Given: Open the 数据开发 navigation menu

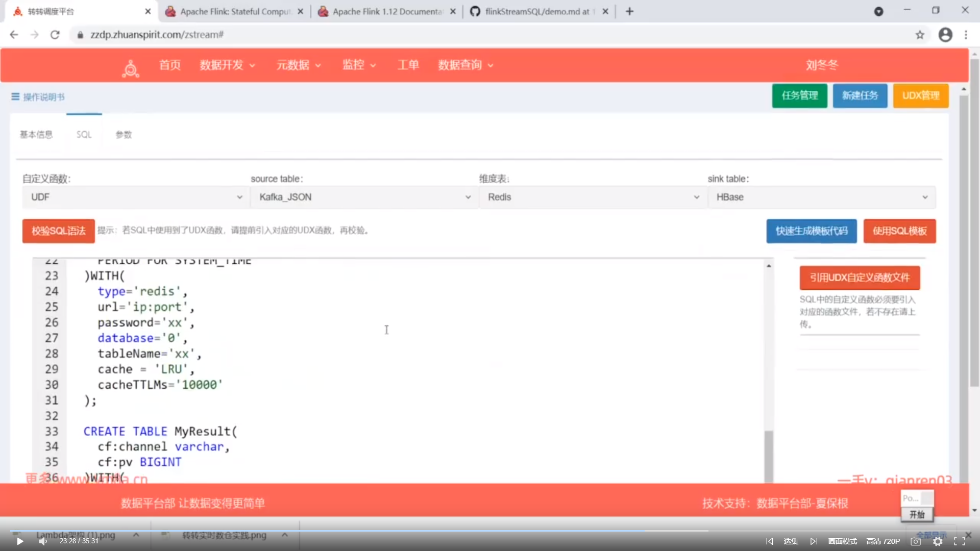Looking at the screenshot, I should (227, 65).
